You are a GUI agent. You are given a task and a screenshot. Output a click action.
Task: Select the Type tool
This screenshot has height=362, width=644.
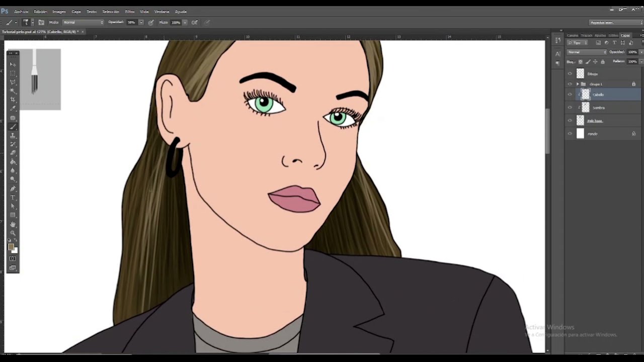tap(13, 197)
